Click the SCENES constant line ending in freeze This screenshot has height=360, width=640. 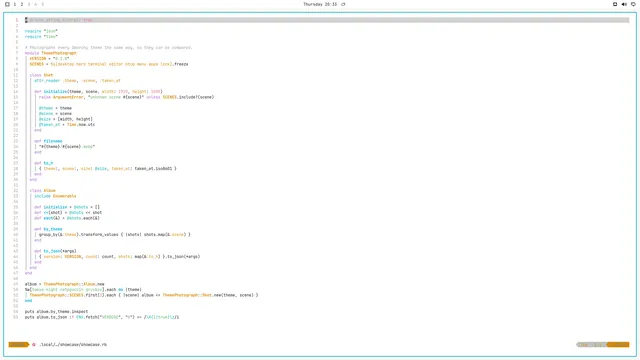tap(109, 64)
